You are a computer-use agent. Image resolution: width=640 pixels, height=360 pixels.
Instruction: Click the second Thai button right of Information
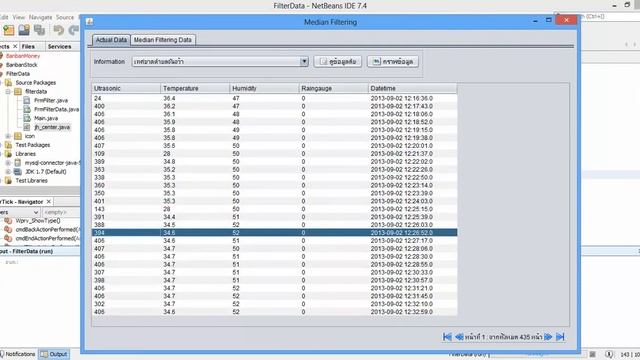pyautogui.click(x=393, y=62)
